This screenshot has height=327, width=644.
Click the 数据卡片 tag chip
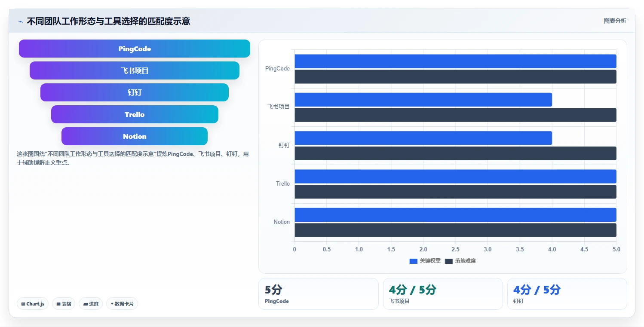pos(122,304)
